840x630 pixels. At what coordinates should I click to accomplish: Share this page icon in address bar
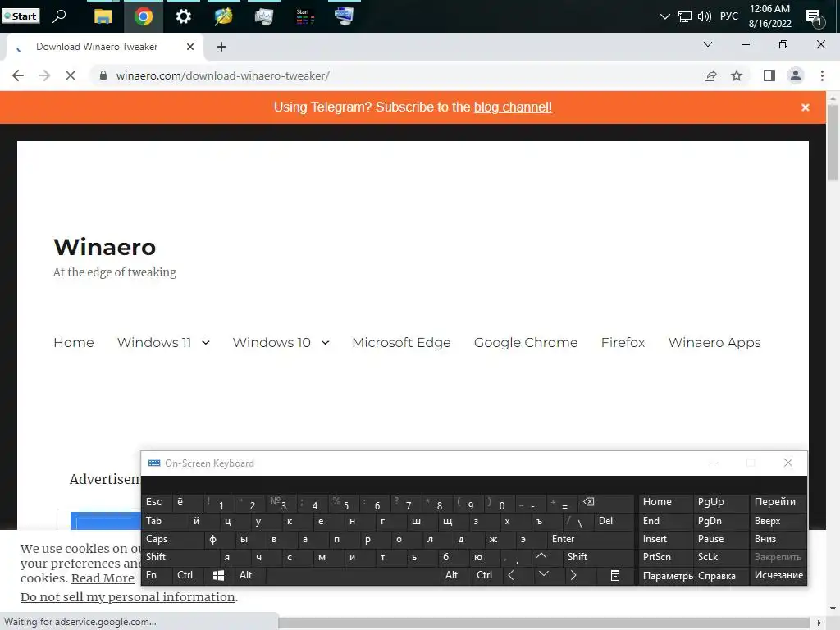tap(710, 75)
